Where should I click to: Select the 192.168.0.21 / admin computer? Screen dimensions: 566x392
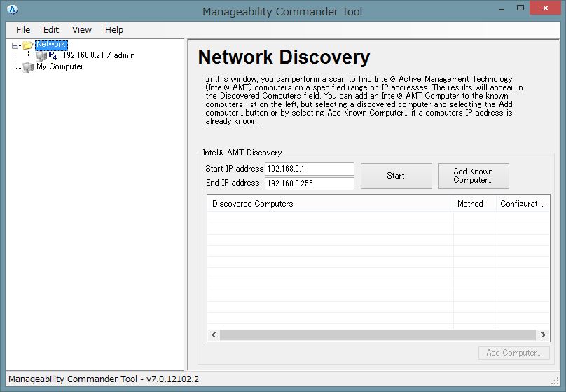[x=99, y=55]
